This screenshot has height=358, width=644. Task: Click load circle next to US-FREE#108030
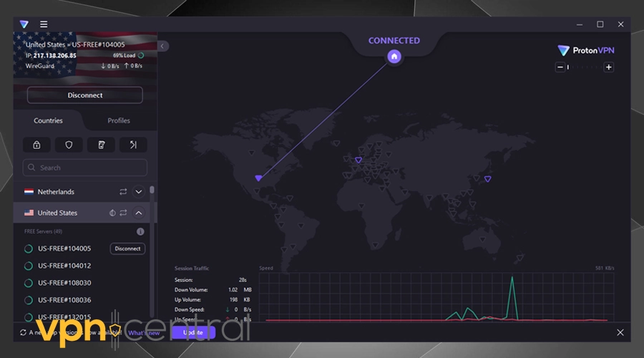click(29, 284)
